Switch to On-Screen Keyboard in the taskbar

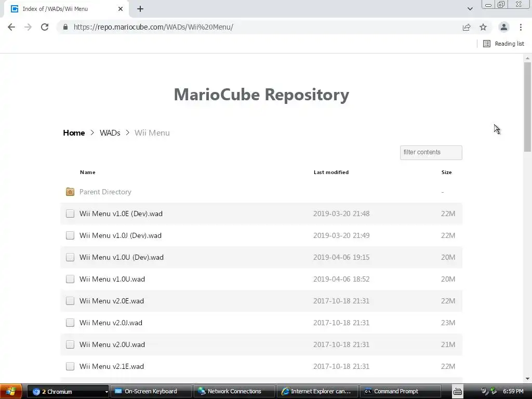[x=151, y=392]
